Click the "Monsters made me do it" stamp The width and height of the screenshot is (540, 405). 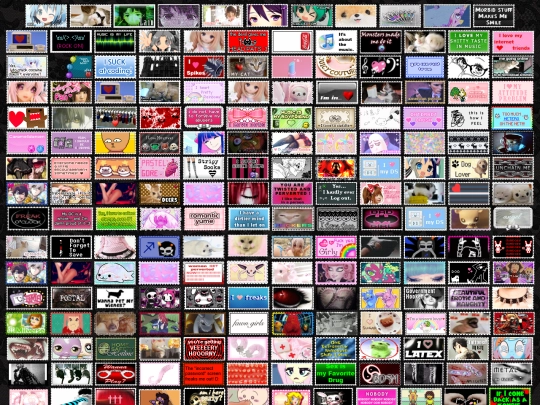pyautogui.click(x=381, y=41)
